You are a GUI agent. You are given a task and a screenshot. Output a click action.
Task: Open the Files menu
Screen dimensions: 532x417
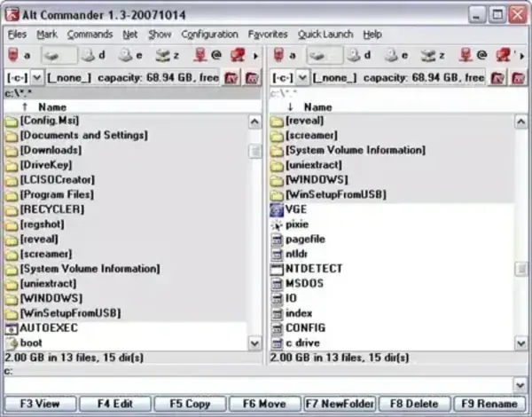18,35
